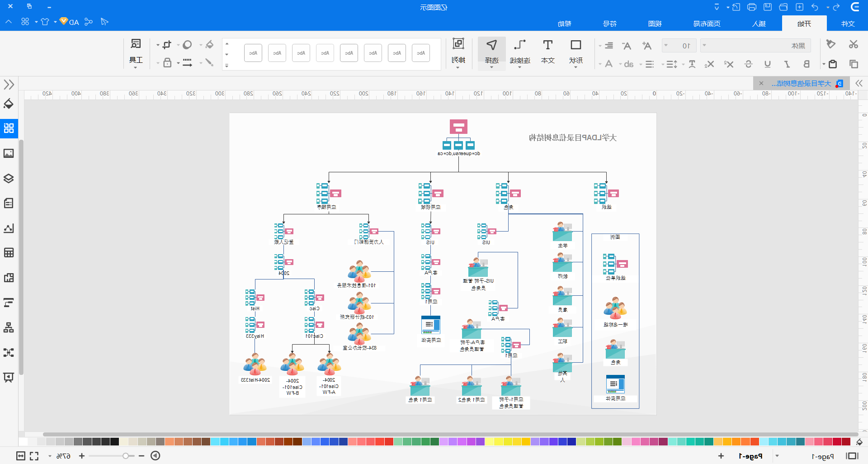Screen dimensions: 868x464
Task: Open the 帮助 (Help) tab
Action: click(564, 24)
